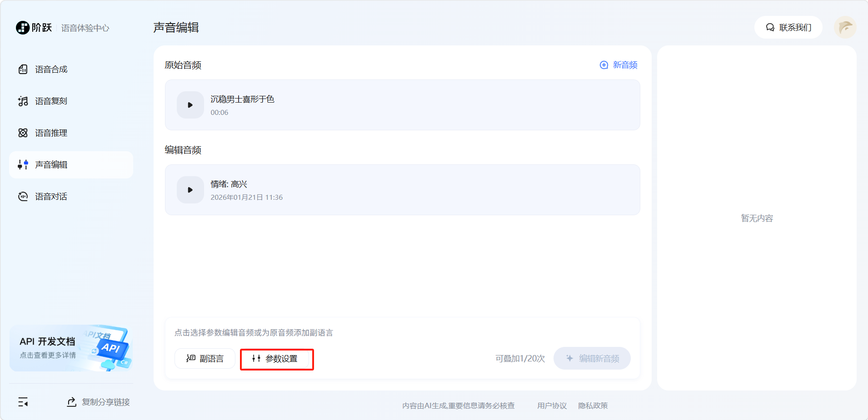Play the edited 情绪: 高兴 audio
The height and width of the screenshot is (420, 868).
point(190,190)
